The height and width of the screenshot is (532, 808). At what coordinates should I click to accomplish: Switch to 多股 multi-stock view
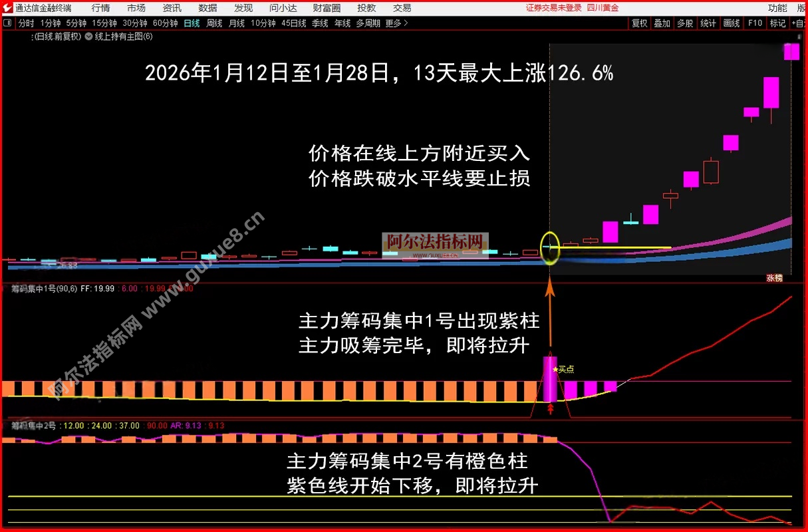point(684,23)
